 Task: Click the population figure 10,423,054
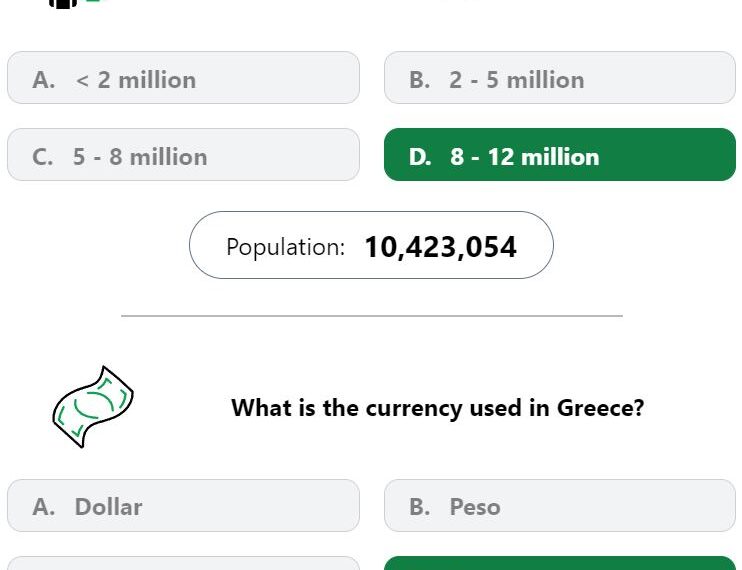[x=441, y=247]
